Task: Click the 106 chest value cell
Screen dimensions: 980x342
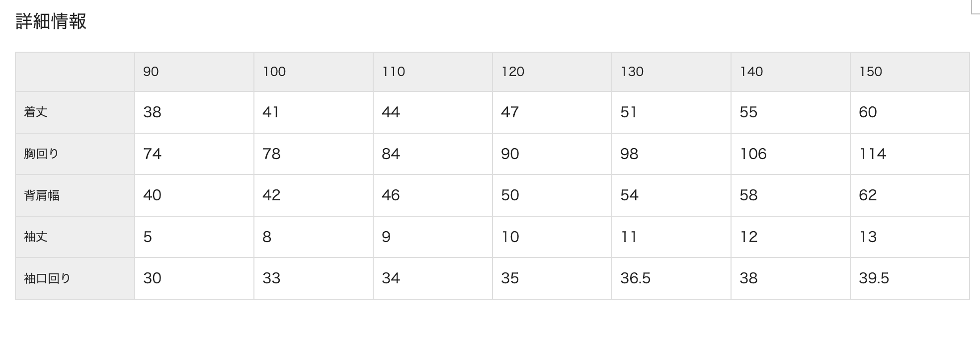Action: (791, 154)
